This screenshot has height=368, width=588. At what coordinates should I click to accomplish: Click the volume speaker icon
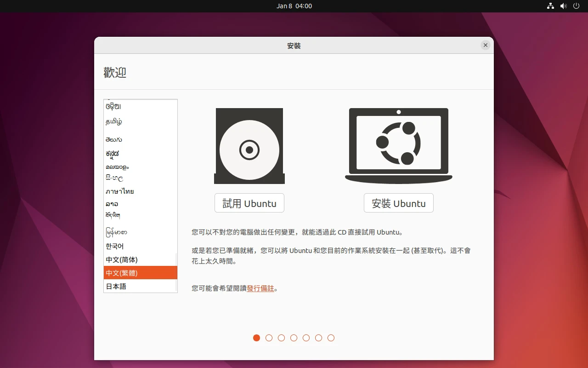[x=563, y=6]
